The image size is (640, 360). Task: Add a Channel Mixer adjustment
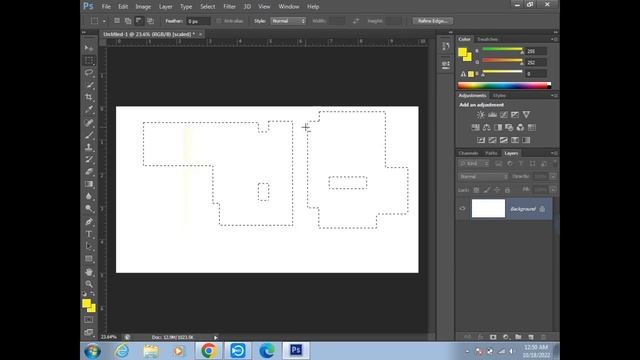(520, 127)
